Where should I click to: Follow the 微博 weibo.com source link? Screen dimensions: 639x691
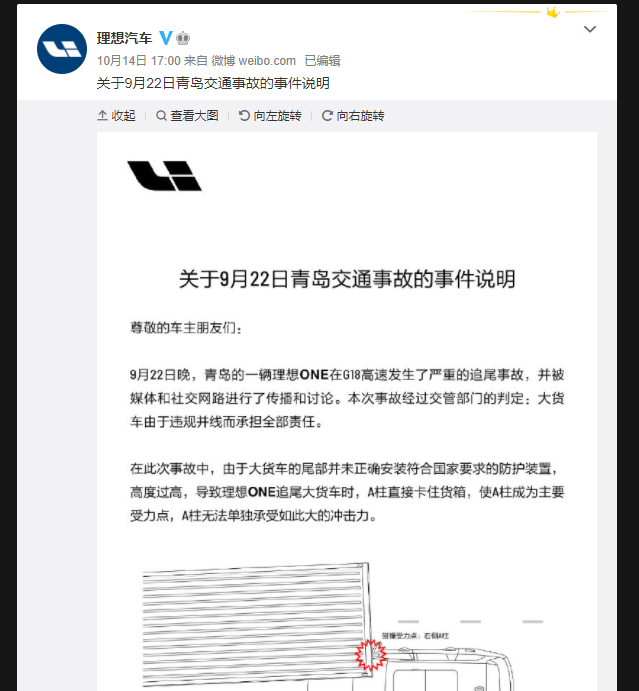(253, 60)
